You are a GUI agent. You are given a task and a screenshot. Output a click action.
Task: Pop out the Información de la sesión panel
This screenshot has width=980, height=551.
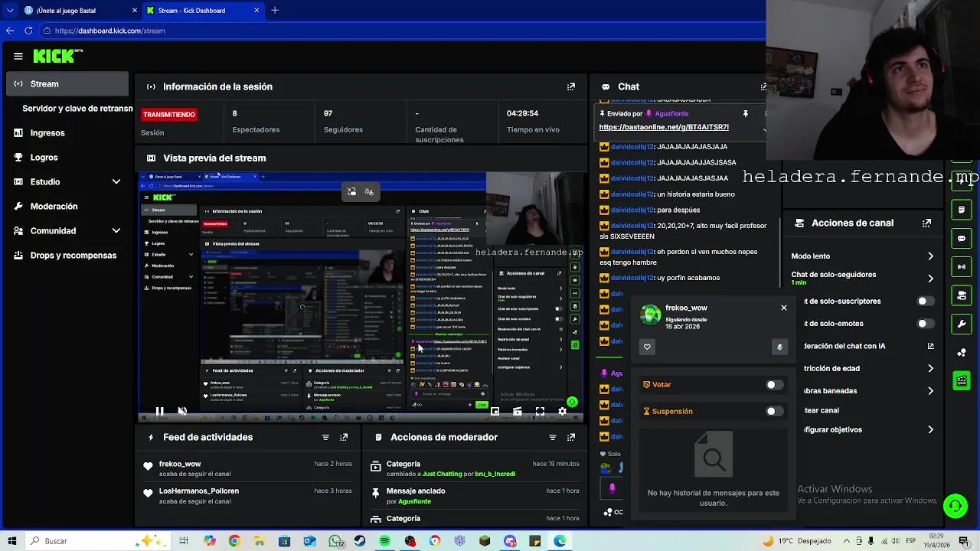pyautogui.click(x=571, y=86)
